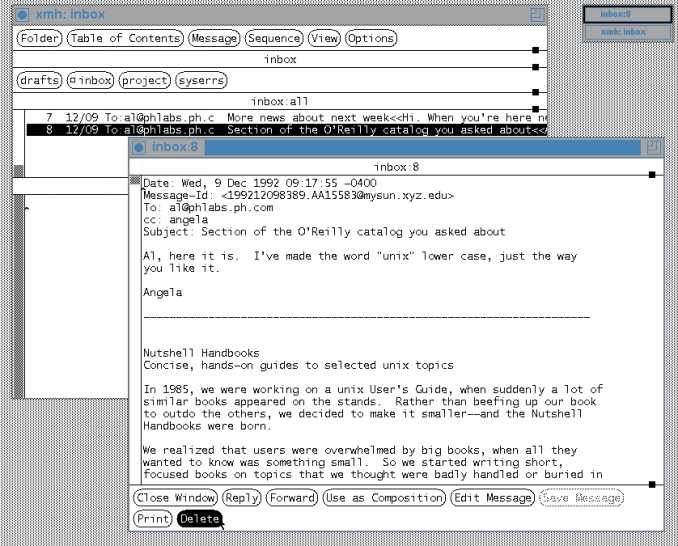This screenshot has height=546, width=678.
Task: Open the Options menu
Action: 371,38
